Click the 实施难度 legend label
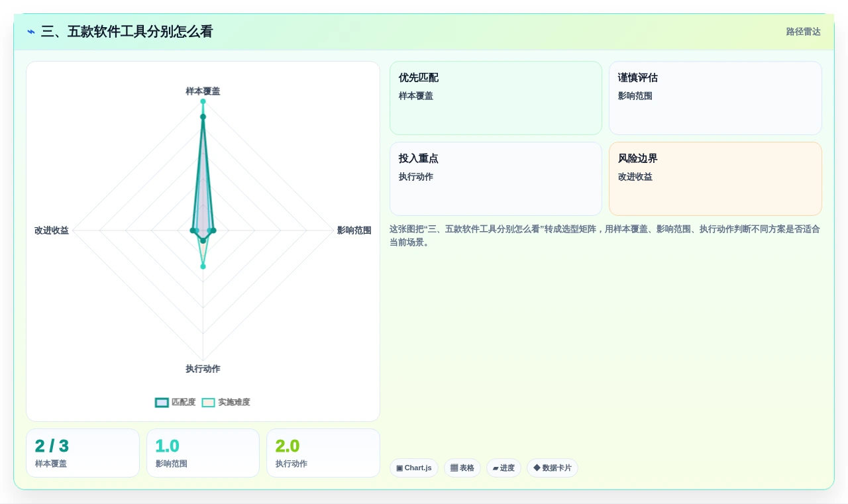The height and width of the screenshot is (504, 848). click(x=235, y=402)
